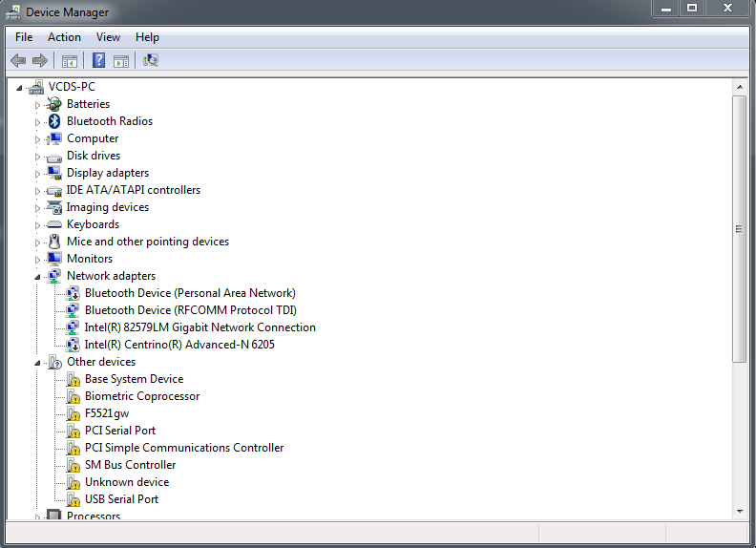Select the Computer category label

(93, 138)
